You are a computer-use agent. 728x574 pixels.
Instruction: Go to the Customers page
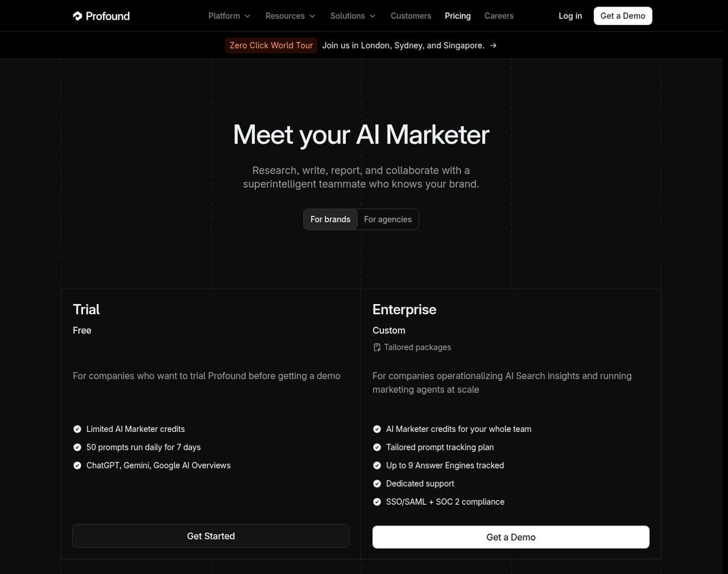click(411, 16)
